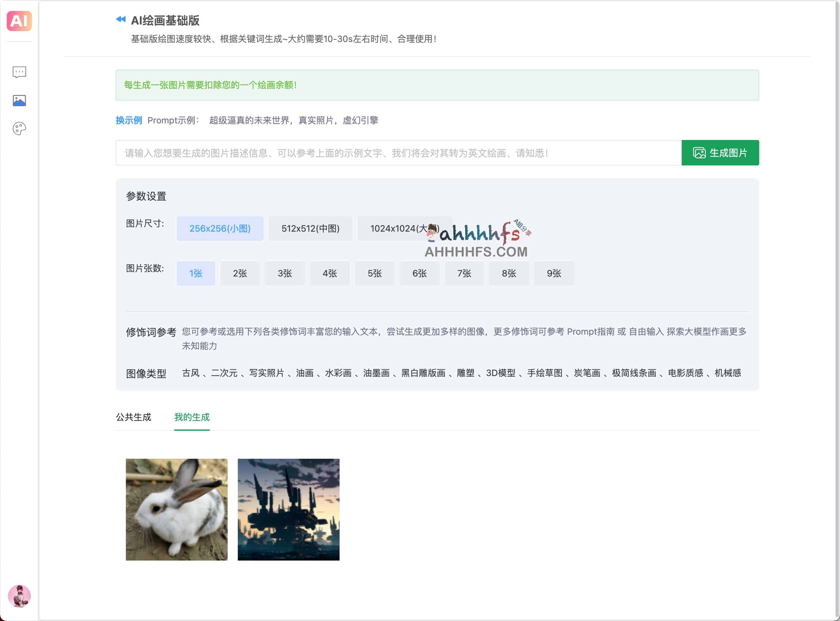Choose 9张 for image count
The image size is (840, 621).
pos(554,273)
